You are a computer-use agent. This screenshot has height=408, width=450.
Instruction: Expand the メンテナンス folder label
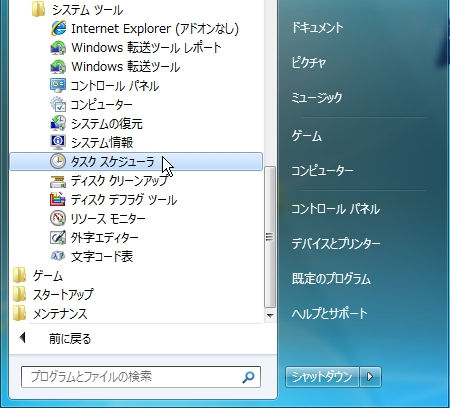[60, 314]
